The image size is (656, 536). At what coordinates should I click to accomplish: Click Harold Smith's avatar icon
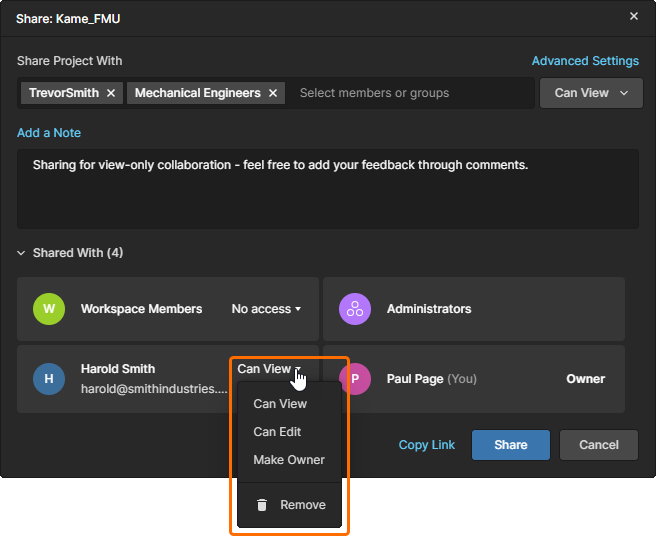tap(49, 379)
